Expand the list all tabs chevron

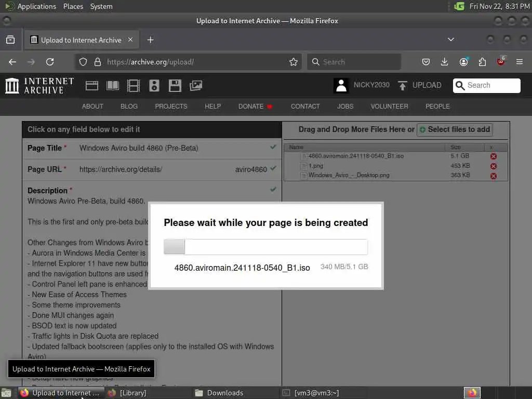point(451,39)
